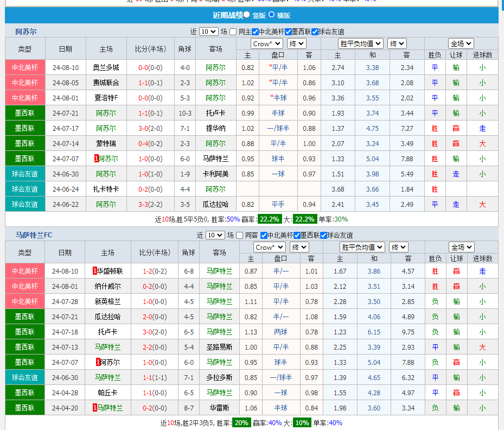Toggle 球会友谊 checkbox in 马萨特兰FC section
This screenshot has height=430, width=504.
[324, 235]
